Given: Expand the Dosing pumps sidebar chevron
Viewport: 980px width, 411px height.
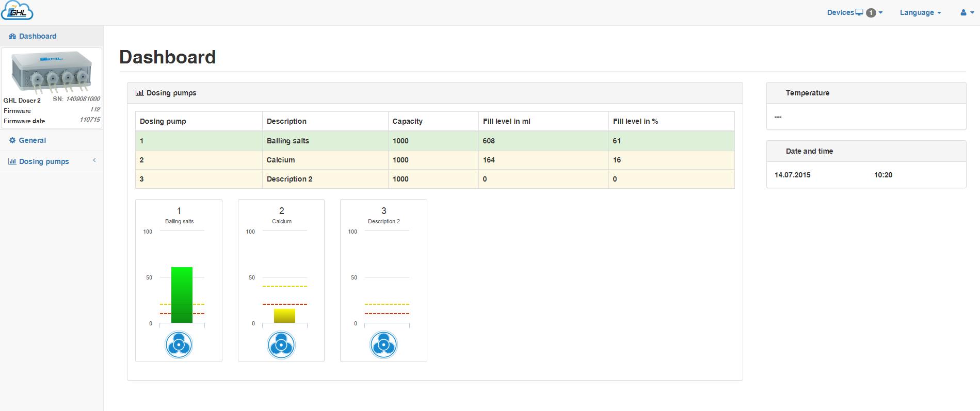Looking at the screenshot, I should [x=94, y=161].
